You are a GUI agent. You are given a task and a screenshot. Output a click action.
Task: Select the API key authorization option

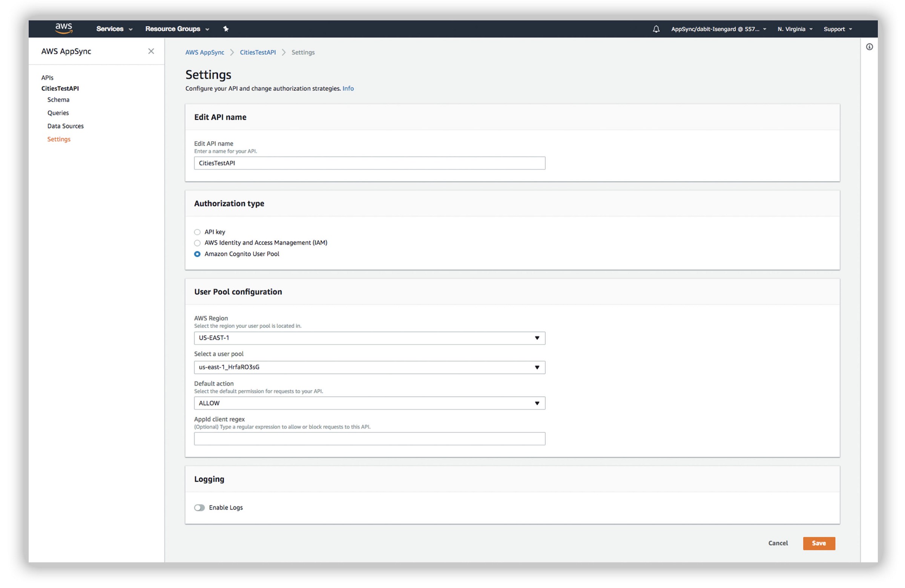(x=197, y=232)
